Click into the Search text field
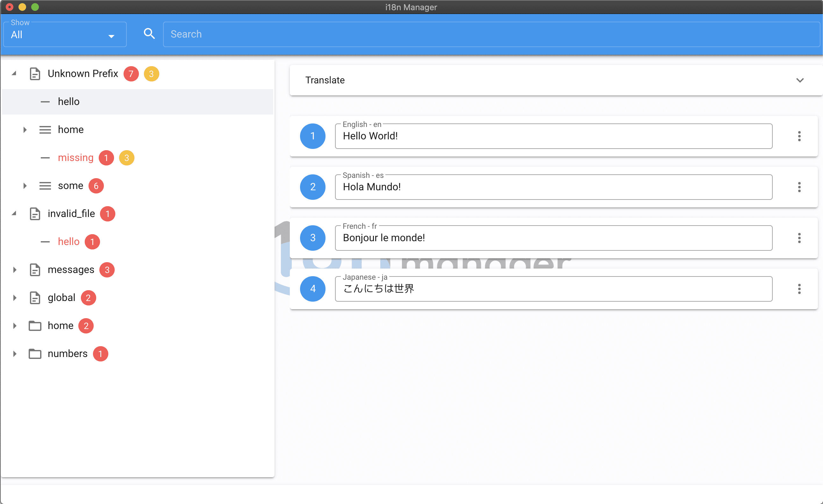 [x=491, y=34]
